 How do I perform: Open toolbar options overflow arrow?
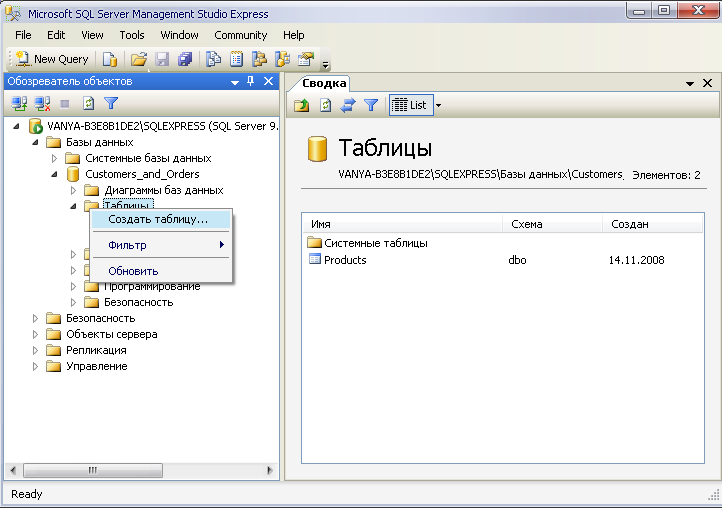point(326,64)
